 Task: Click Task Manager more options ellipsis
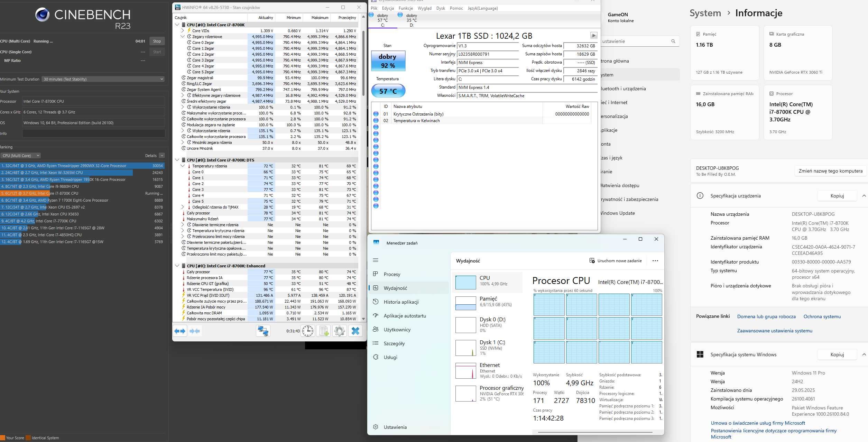(x=655, y=261)
